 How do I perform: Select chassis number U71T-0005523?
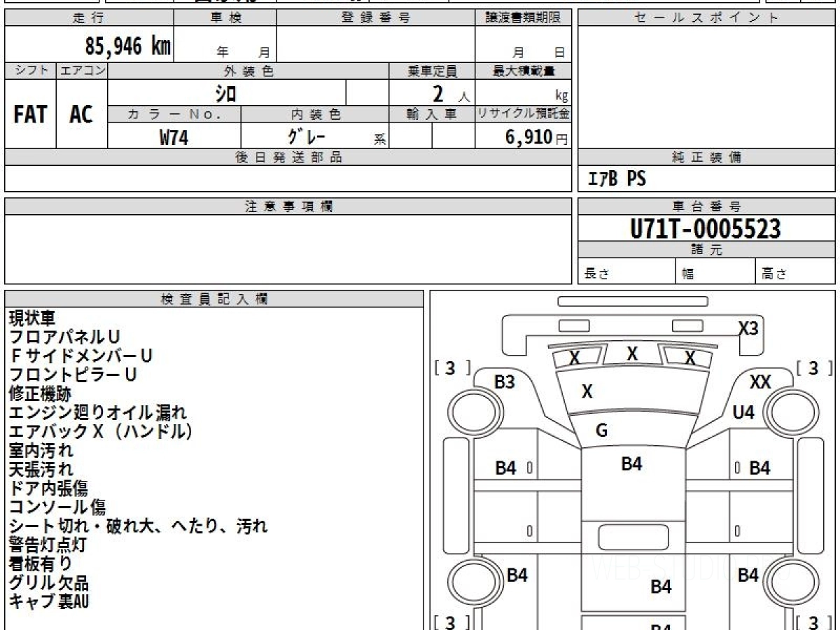(706, 229)
